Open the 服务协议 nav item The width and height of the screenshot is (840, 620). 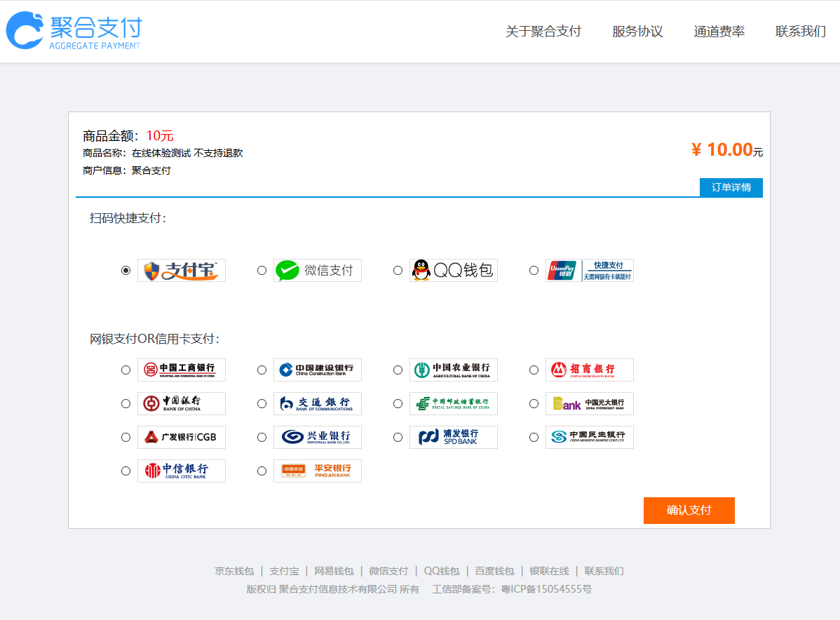coord(637,32)
